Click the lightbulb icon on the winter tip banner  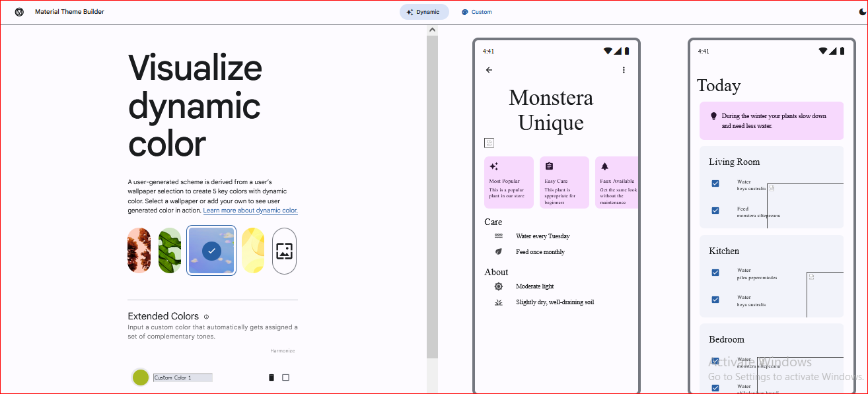(713, 116)
